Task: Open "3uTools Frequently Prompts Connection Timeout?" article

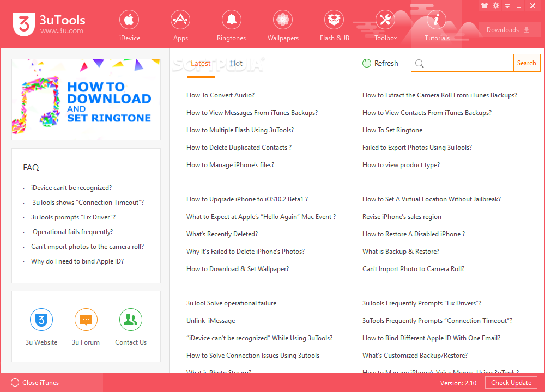Action: 437,321
